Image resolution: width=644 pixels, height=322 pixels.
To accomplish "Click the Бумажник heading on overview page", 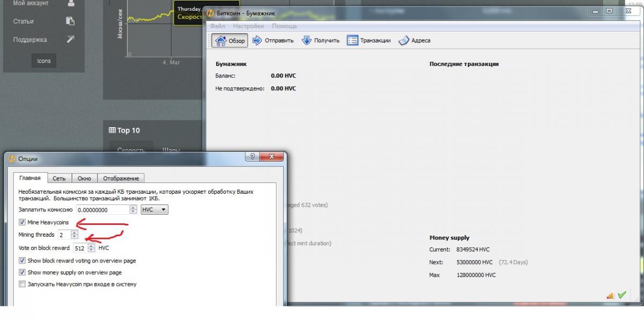I will click(x=231, y=64).
